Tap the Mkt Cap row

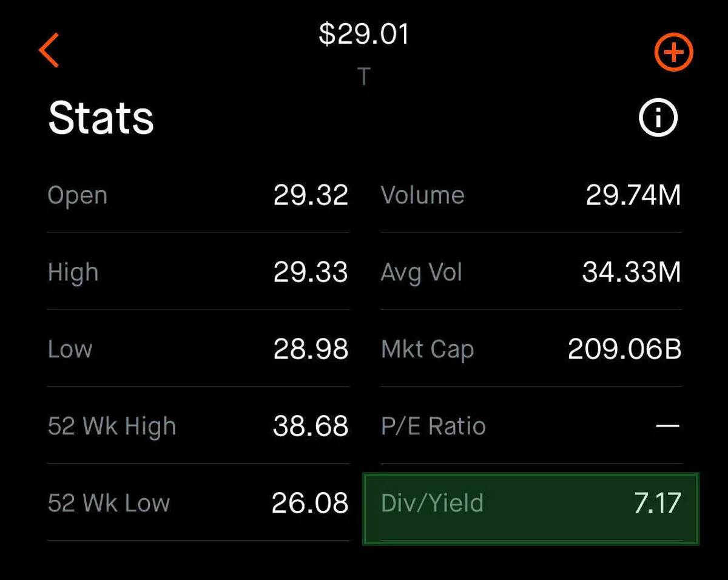coord(530,349)
